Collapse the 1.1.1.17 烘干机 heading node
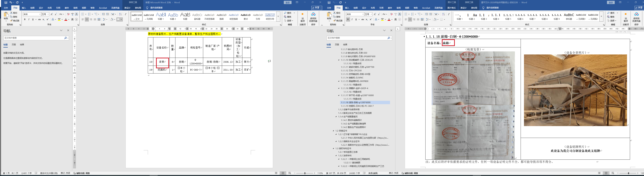644x176 pixels. tap(339, 95)
